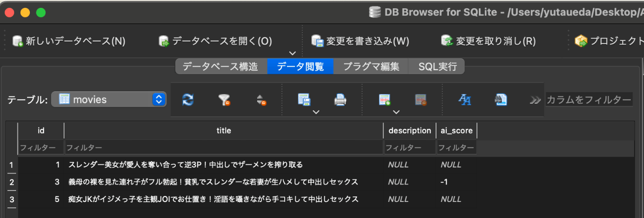Select the description NULL cell in row 2

409,182
